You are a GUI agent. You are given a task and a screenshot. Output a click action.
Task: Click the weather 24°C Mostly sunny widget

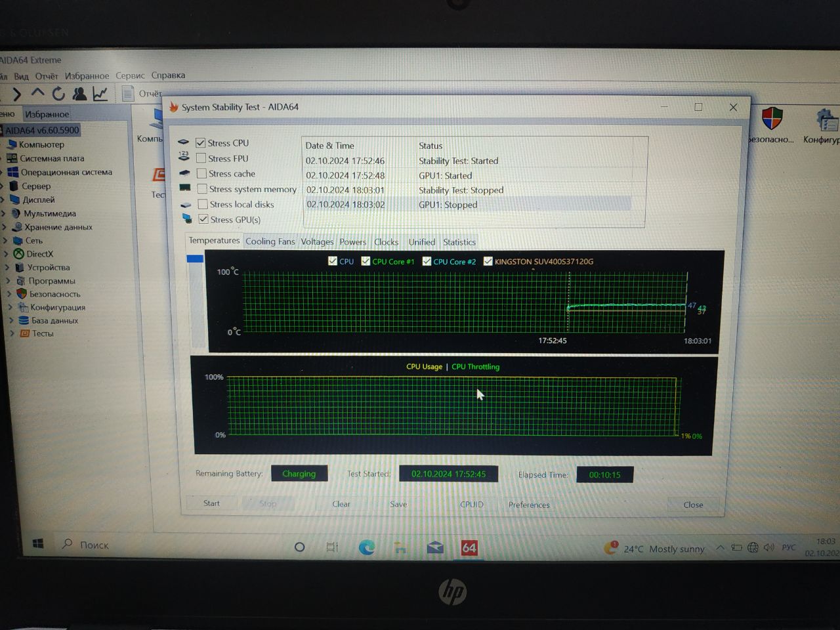(654, 549)
